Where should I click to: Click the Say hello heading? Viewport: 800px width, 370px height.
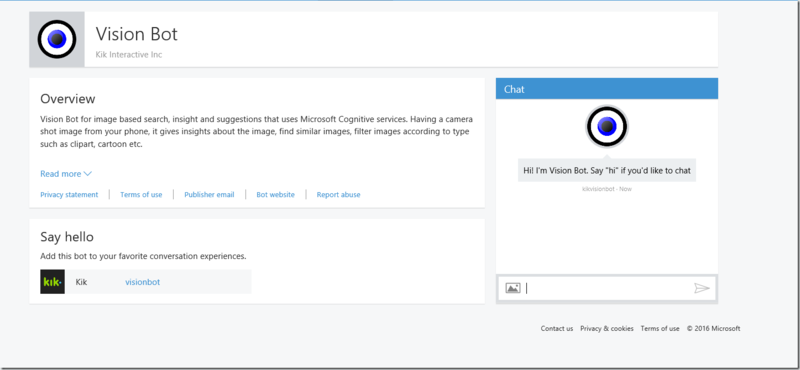pos(67,237)
